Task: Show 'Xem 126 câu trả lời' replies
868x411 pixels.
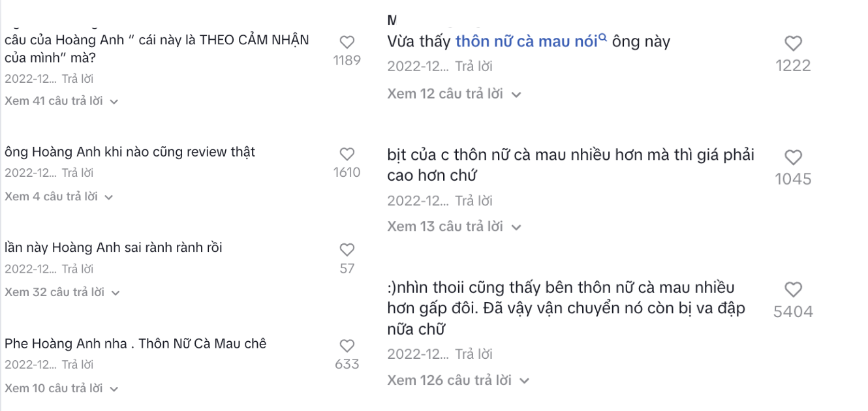Action: tap(457, 380)
